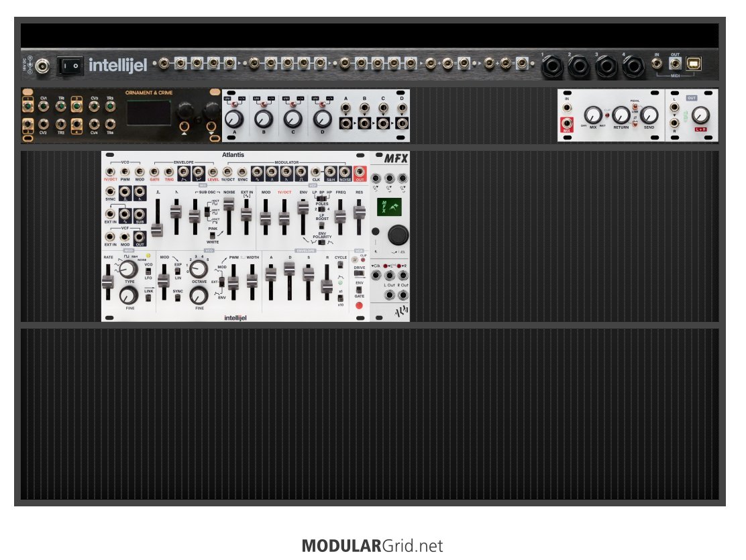Click the modulator RATE fader
Image resolution: width=746 pixels, height=560 pixels.
109,282
